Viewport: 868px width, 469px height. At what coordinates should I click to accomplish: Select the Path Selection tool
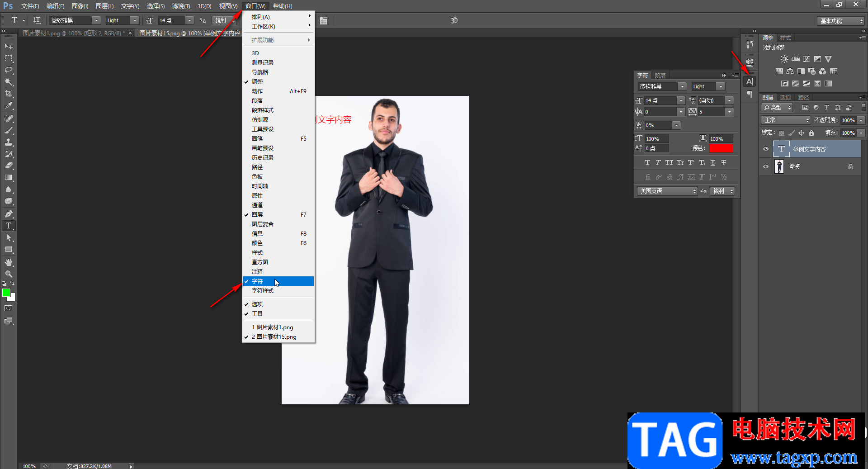pyautogui.click(x=9, y=237)
